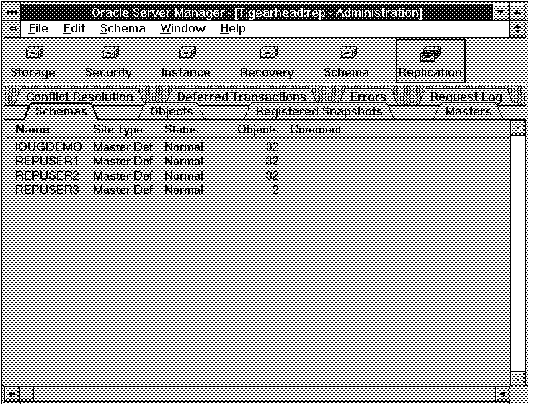
Task: Open the Storage toolbar icon
Action: [x=34, y=62]
